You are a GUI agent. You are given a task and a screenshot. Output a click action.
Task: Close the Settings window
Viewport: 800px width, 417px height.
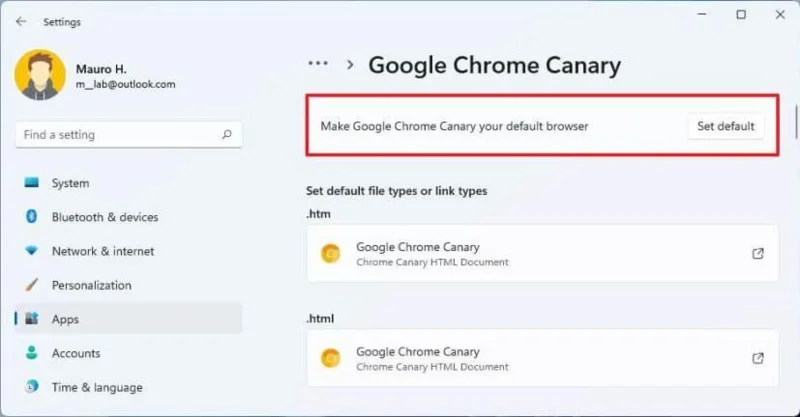point(780,14)
